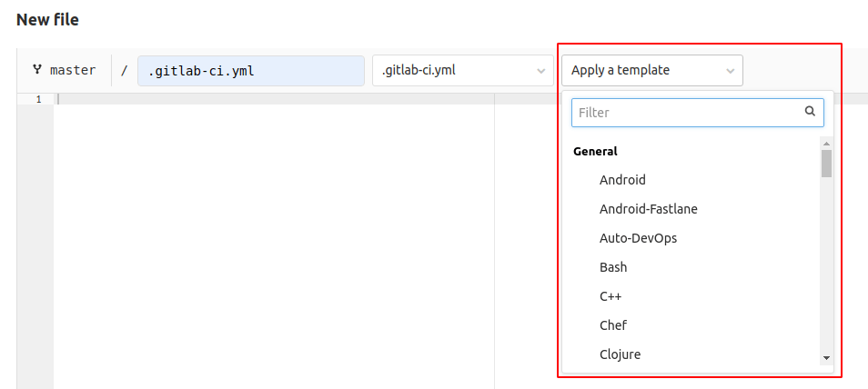The image size is (868, 389).
Task: Click the master branch label
Action: (x=72, y=70)
